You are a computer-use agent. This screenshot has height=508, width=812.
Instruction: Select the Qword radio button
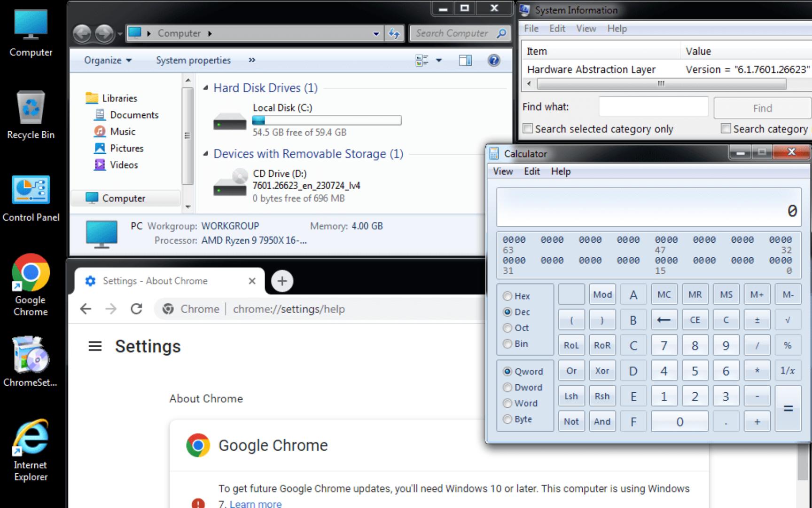(507, 372)
